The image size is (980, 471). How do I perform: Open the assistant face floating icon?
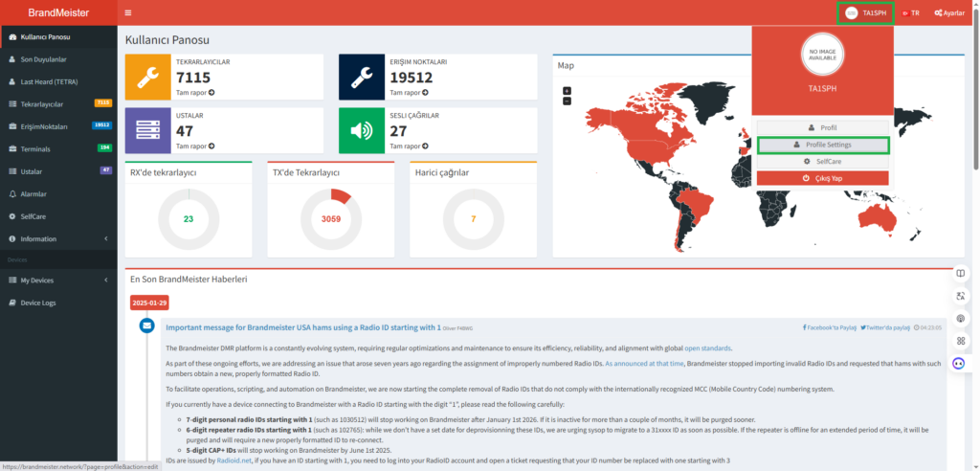[x=959, y=364]
